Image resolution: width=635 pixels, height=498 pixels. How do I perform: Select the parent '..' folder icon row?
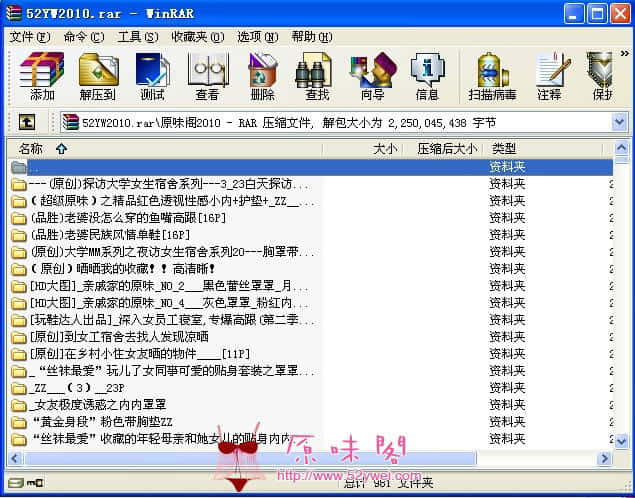click(19, 167)
